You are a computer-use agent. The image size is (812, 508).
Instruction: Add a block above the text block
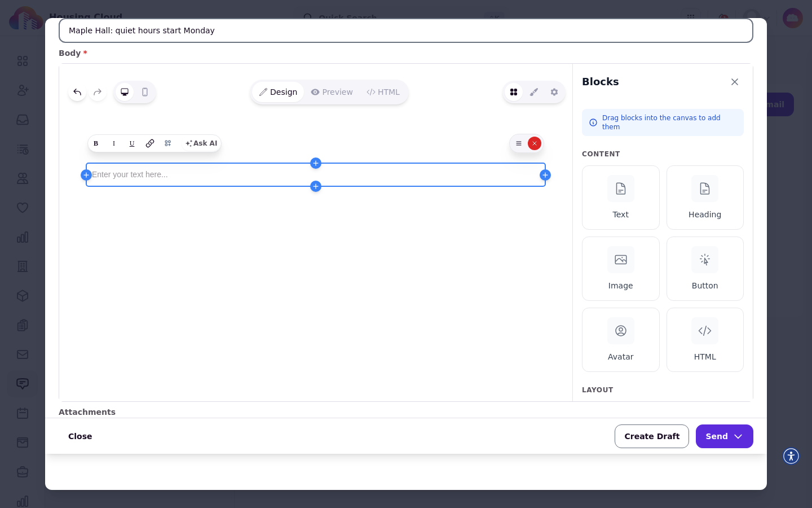[x=316, y=163]
